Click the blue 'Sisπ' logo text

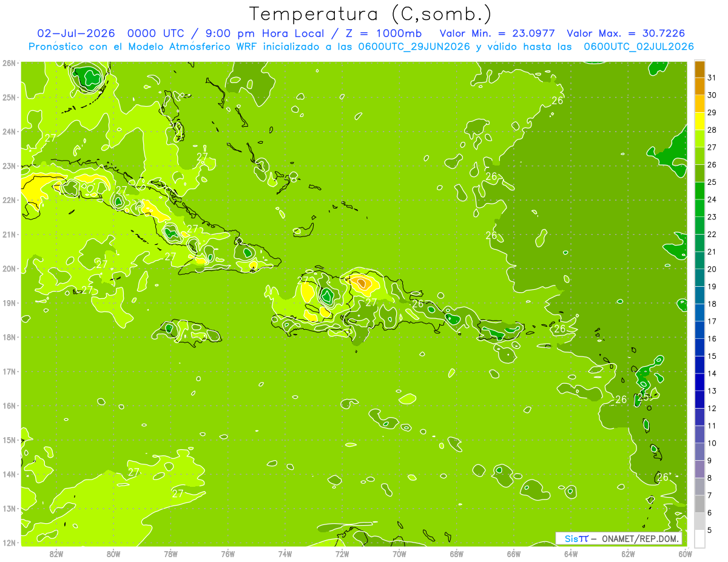pyautogui.click(x=576, y=538)
